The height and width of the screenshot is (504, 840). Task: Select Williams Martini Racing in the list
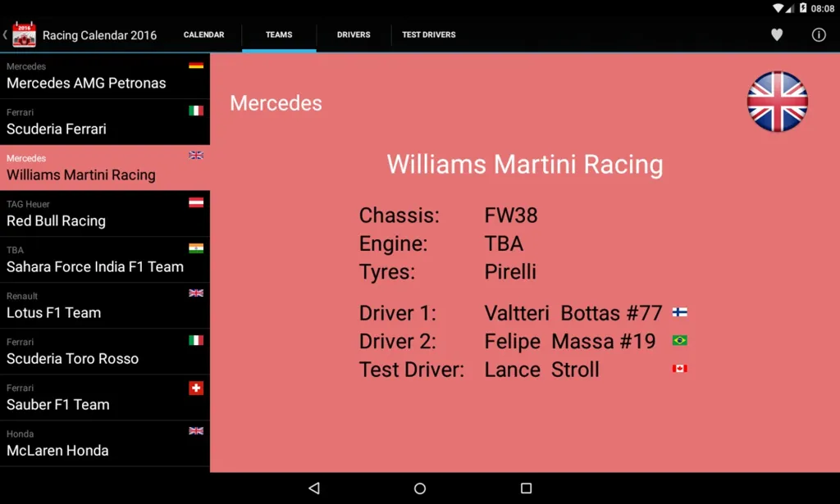click(105, 168)
